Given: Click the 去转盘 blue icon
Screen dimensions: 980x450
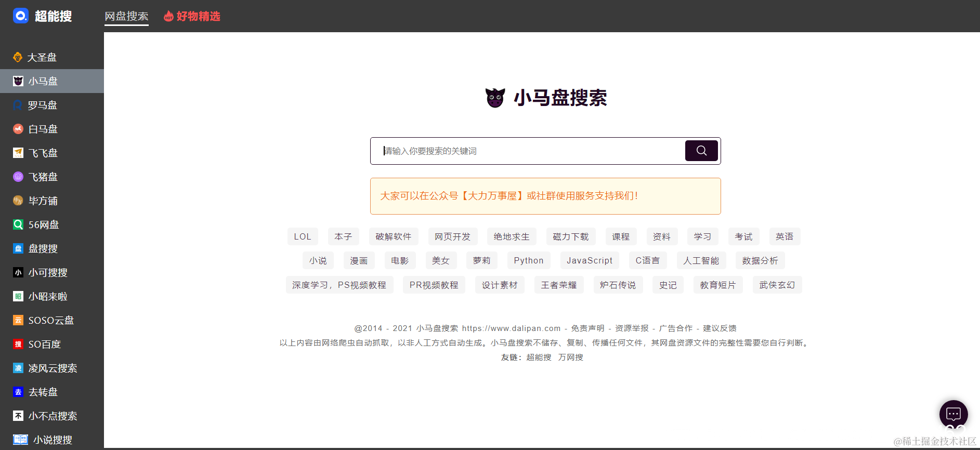Looking at the screenshot, I should [x=18, y=392].
